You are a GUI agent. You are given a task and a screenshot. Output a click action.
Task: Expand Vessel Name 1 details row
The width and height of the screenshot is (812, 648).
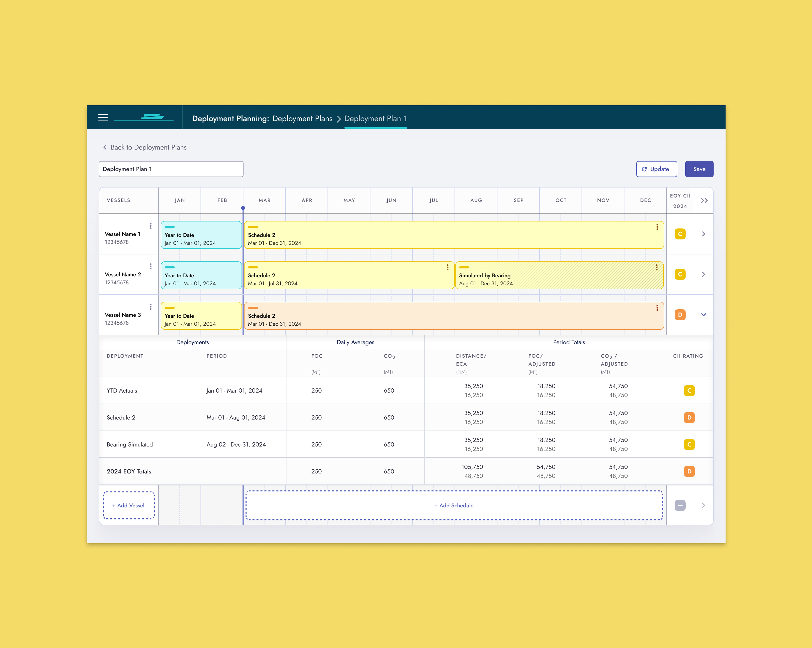click(703, 234)
